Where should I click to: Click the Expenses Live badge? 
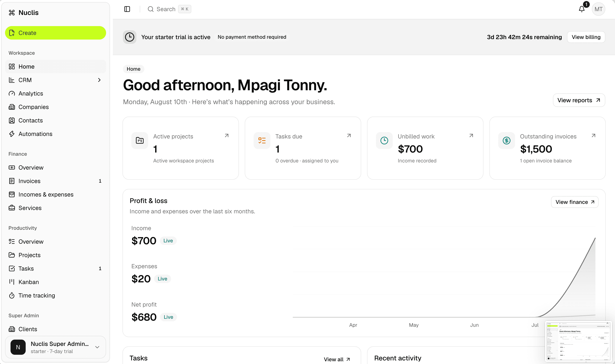[x=162, y=279]
